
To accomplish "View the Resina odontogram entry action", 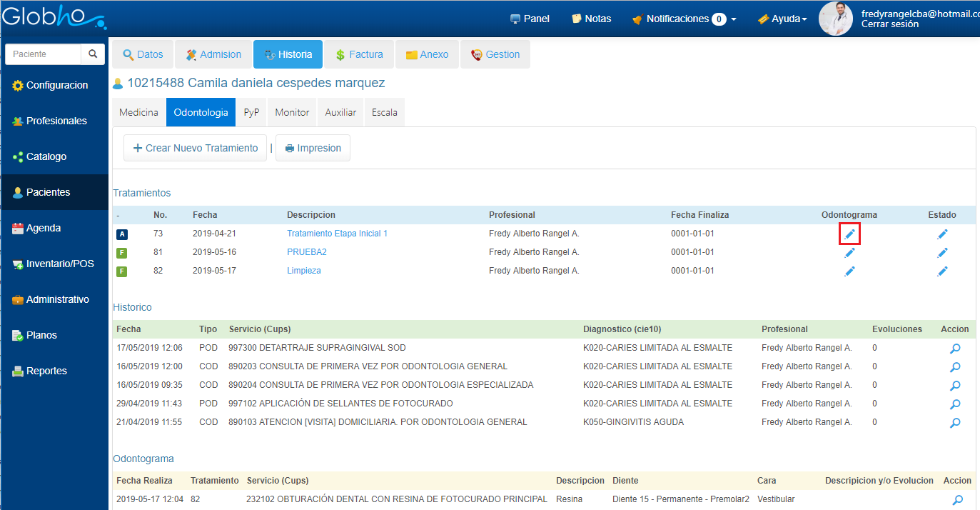I will (957, 500).
